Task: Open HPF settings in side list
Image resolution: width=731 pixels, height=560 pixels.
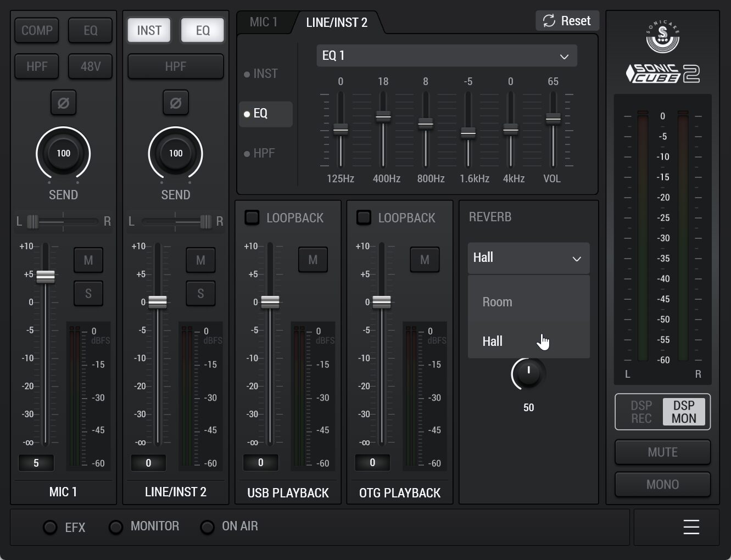Action: click(x=265, y=153)
